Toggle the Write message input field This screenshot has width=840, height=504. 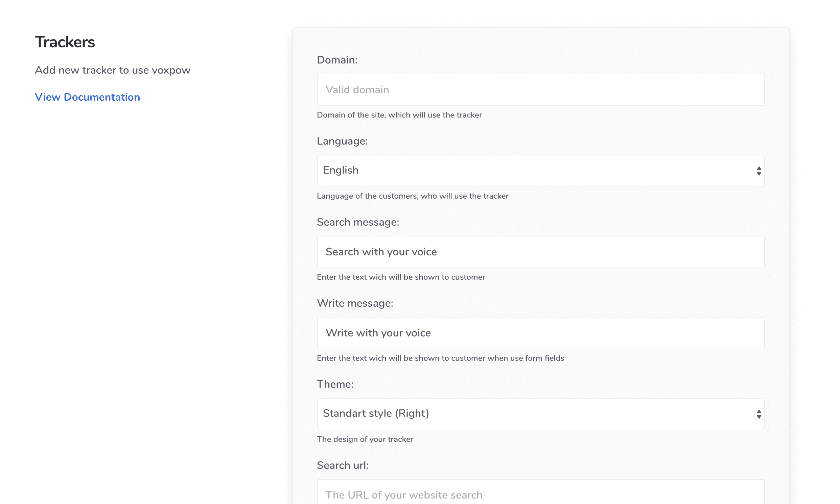541,333
